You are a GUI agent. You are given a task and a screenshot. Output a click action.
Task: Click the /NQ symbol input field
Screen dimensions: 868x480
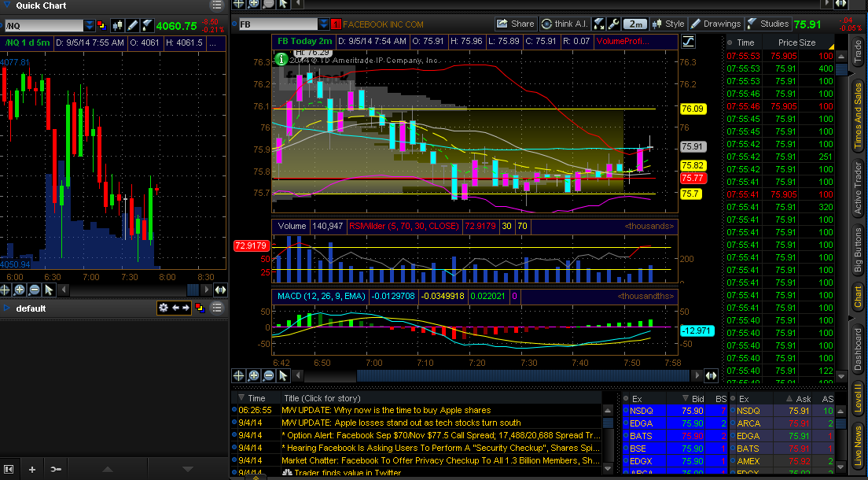pos(44,25)
